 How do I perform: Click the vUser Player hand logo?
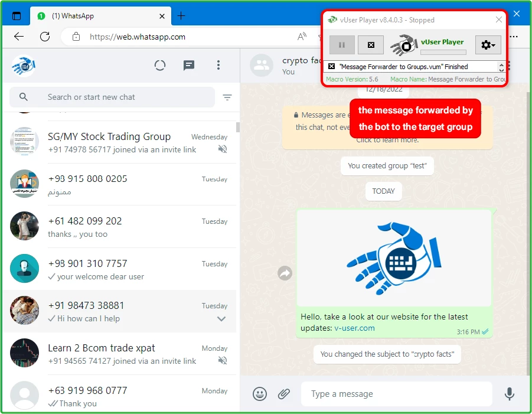click(x=403, y=44)
